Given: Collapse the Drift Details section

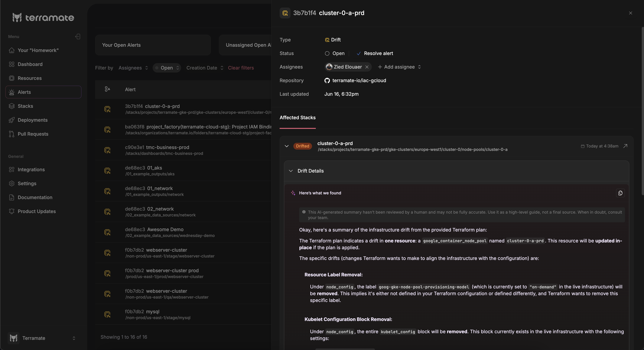Looking at the screenshot, I should point(291,171).
